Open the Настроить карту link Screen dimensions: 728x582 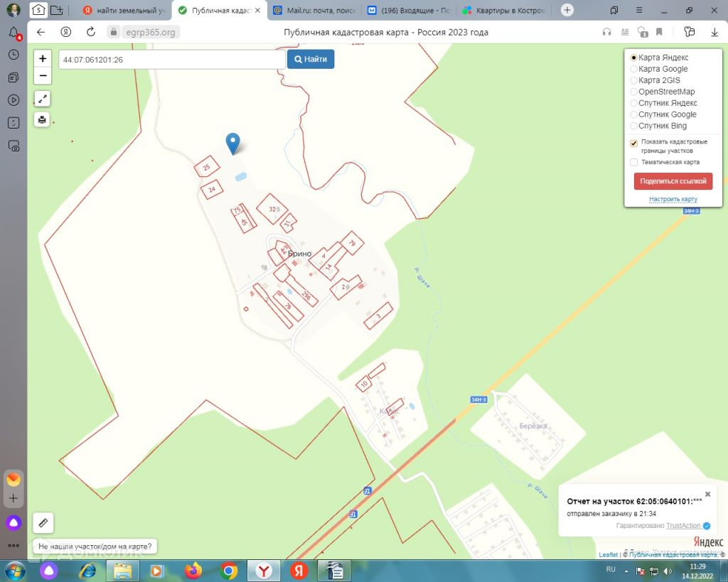(x=673, y=199)
